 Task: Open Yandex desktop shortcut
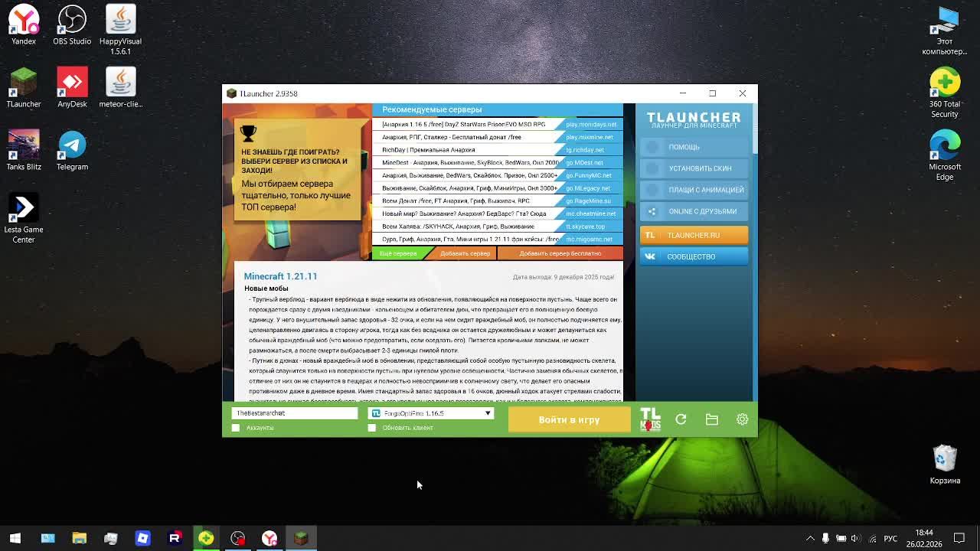(24, 24)
